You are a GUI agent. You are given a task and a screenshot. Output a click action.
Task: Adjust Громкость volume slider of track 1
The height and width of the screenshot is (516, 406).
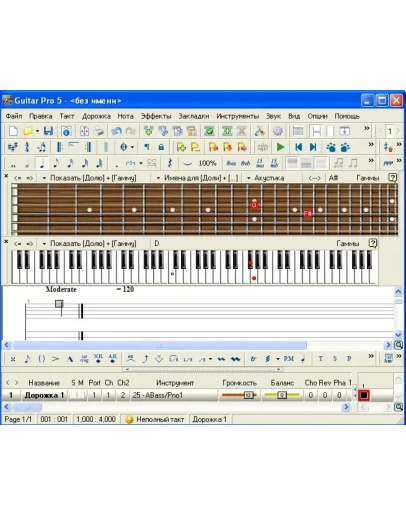[x=239, y=396]
